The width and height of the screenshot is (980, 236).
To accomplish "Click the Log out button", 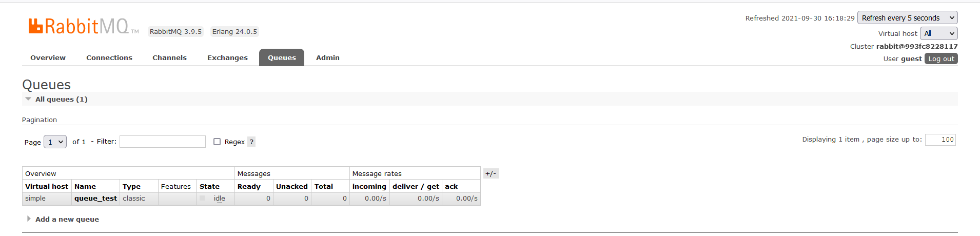I will click(941, 59).
